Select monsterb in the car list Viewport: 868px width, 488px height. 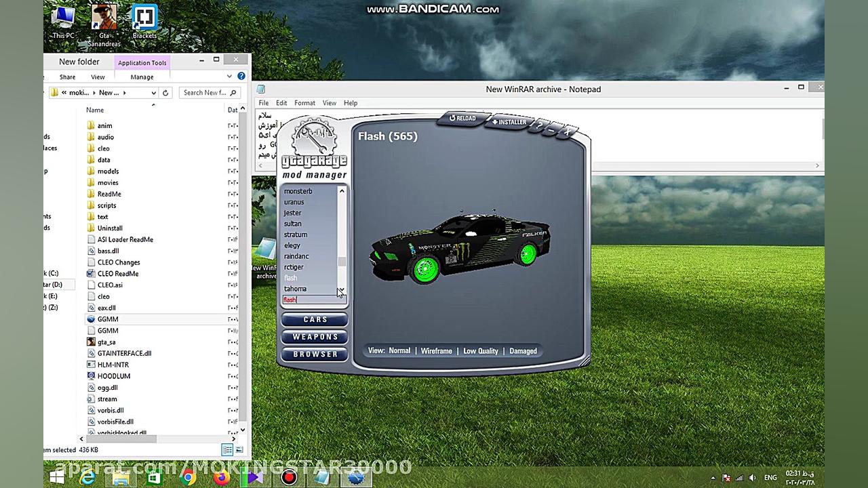[298, 191]
